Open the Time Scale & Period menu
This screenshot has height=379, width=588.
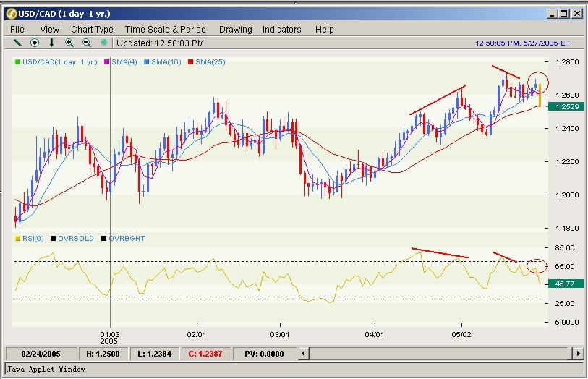click(x=166, y=29)
